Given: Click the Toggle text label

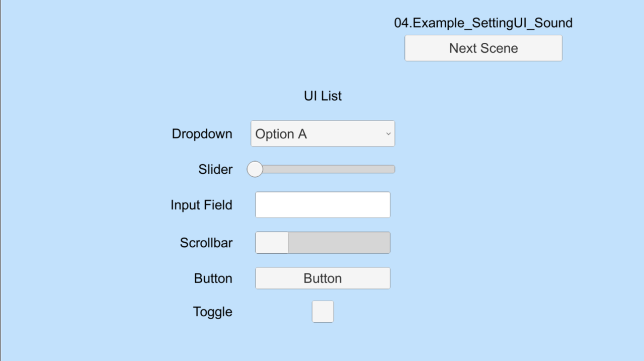Looking at the screenshot, I should coord(212,312).
